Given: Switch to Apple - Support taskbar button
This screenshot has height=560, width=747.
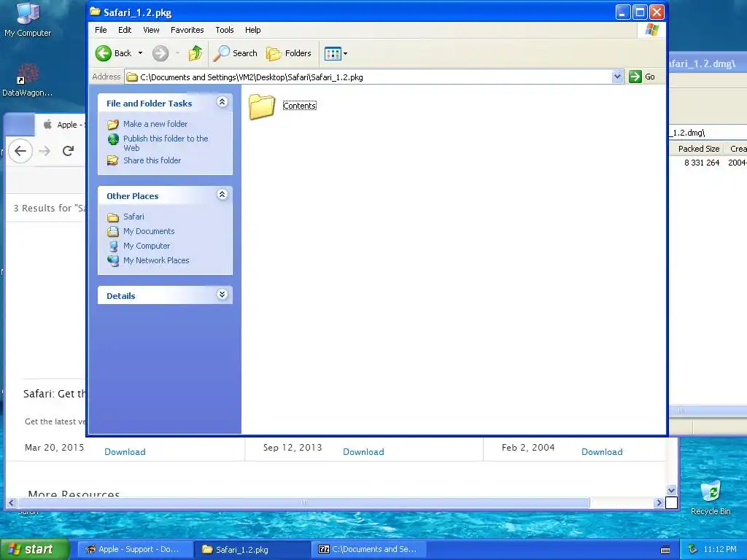Looking at the screenshot, I should (x=135, y=550).
